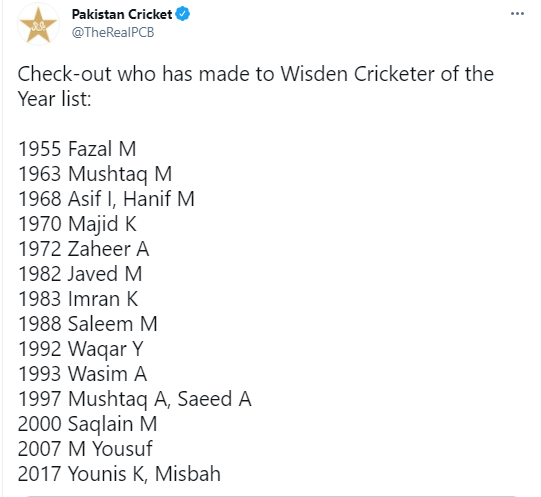This screenshot has width=541, height=497.
Task: Click the line '1992 Waqar Y'
Action: tap(81, 349)
